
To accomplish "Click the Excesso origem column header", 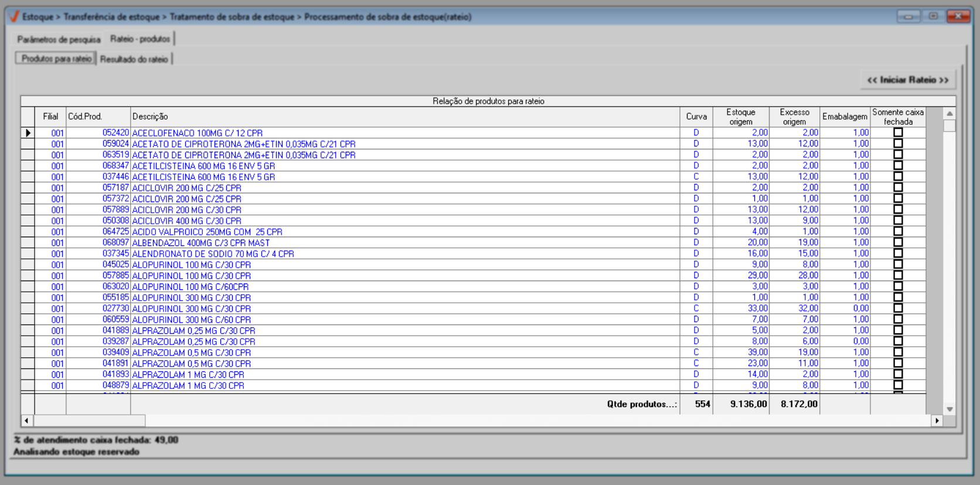I will click(x=794, y=117).
